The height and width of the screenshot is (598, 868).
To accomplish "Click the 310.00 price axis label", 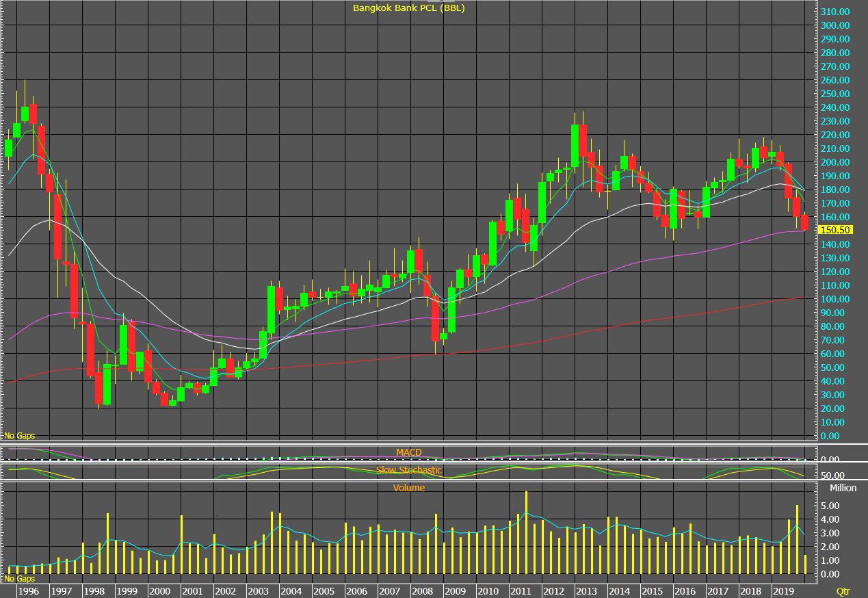I will point(837,12).
